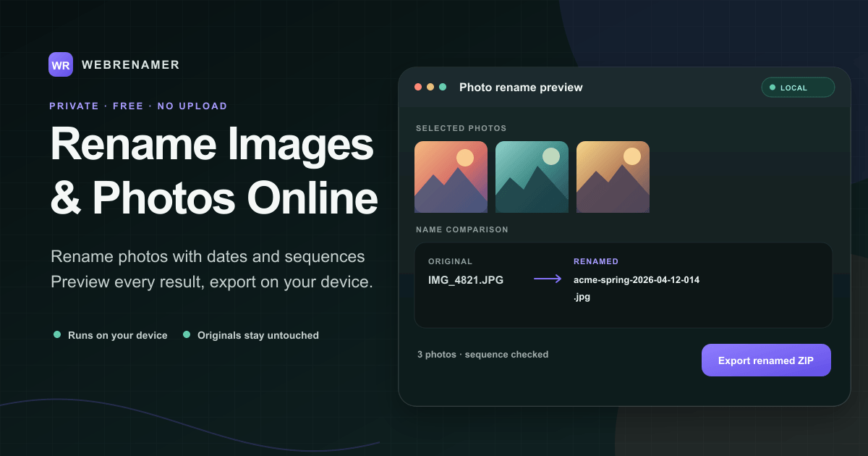Click the '3 photos · sequence checked' status
Viewport: 868px width, 456px height.
pyautogui.click(x=482, y=355)
